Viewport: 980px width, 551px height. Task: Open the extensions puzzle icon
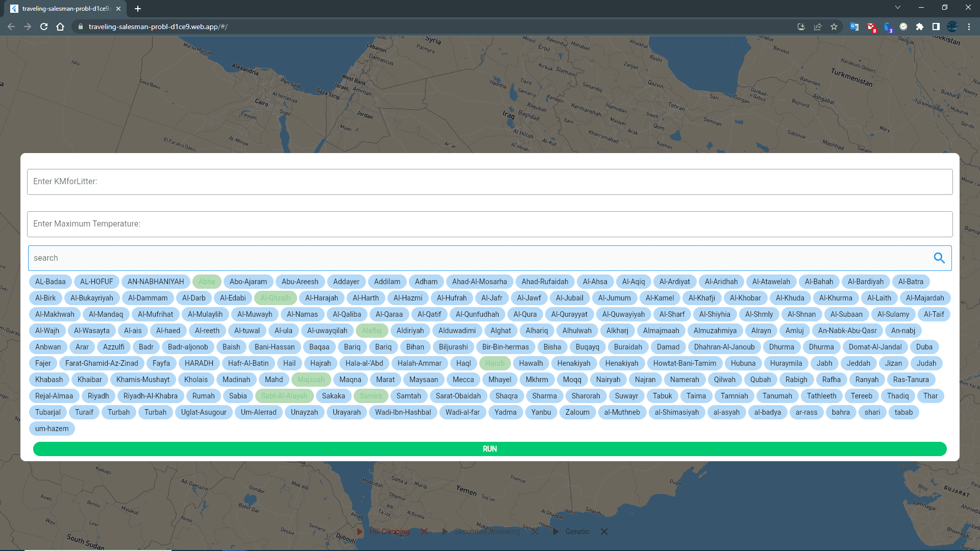tap(920, 27)
